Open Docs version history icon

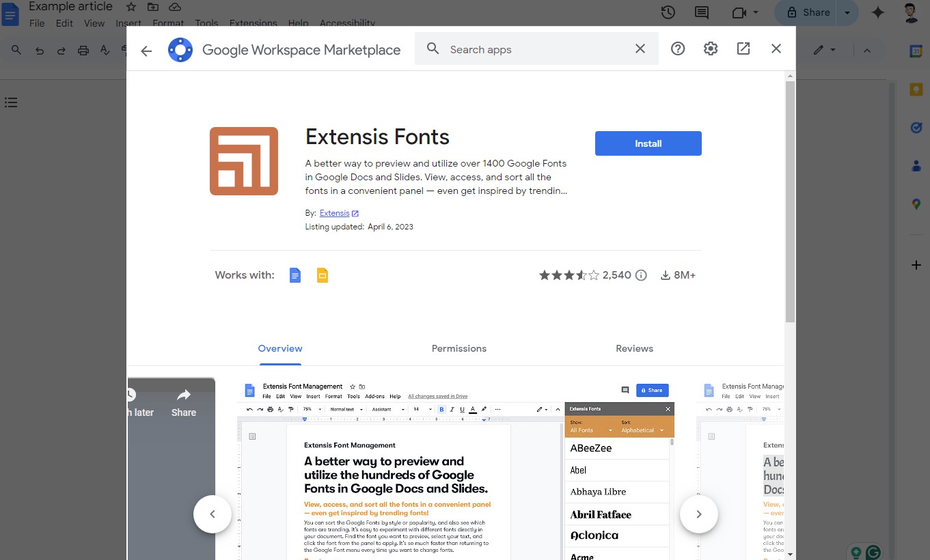coord(668,12)
